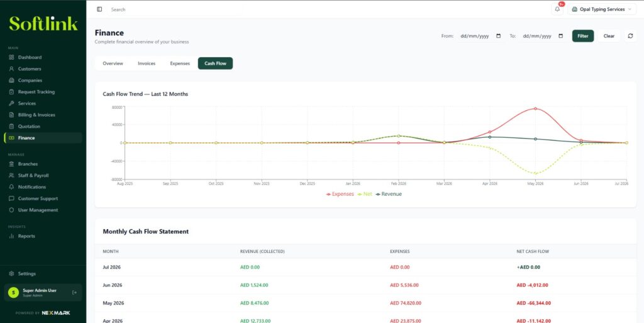Image resolution: width=644 pixels, height=323 pixels.
Task: Open the To date calendar picker icon
Action: 560,36
